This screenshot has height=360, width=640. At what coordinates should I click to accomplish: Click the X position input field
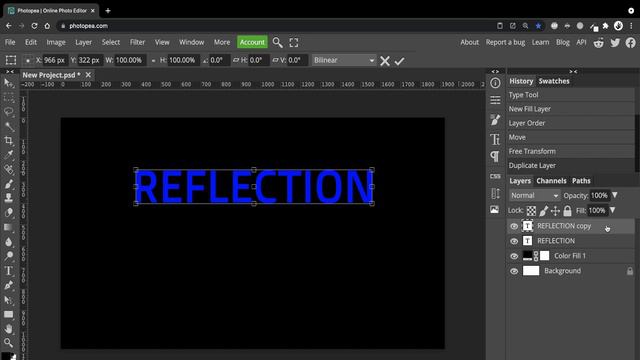(x=55, y=60)
